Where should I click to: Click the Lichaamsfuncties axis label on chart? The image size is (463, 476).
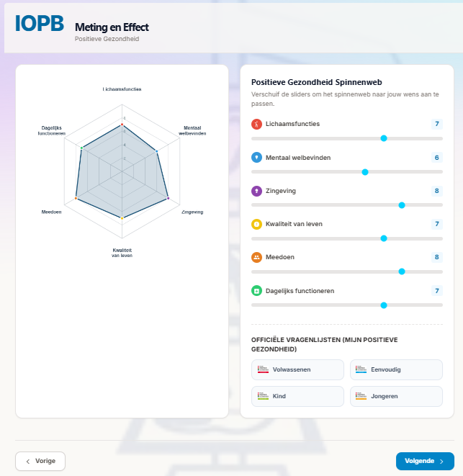click(x=122, y=89)
